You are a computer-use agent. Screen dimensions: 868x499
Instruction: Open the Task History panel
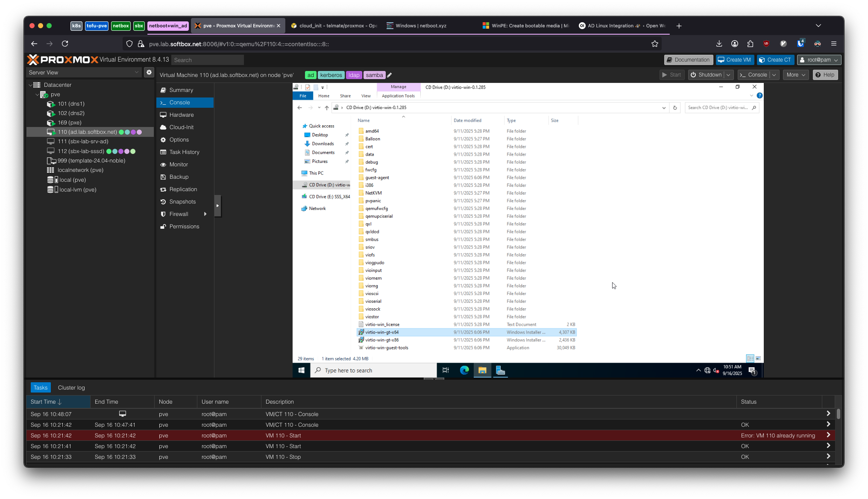(184, 152)
